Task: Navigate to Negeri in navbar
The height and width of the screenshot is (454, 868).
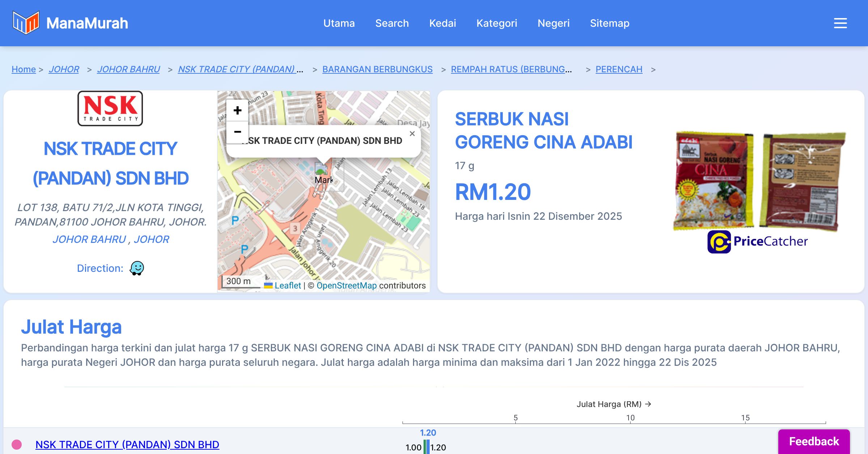Action: point(553,23)
